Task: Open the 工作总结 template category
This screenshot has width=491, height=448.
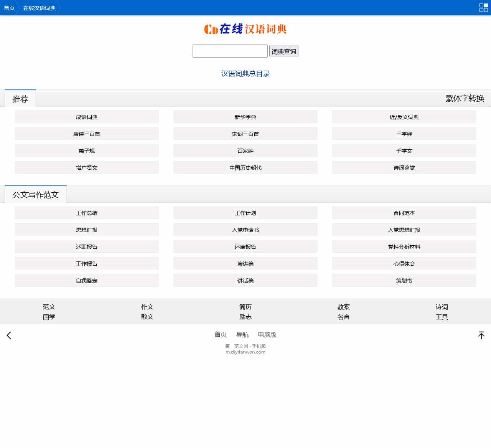Action: 87,213
